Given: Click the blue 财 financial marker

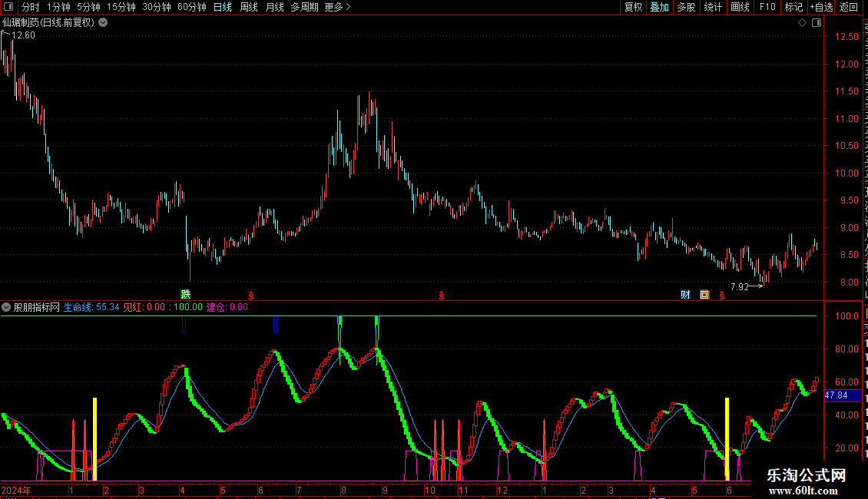Looking at the screenshot, I should tap(685, 295).
